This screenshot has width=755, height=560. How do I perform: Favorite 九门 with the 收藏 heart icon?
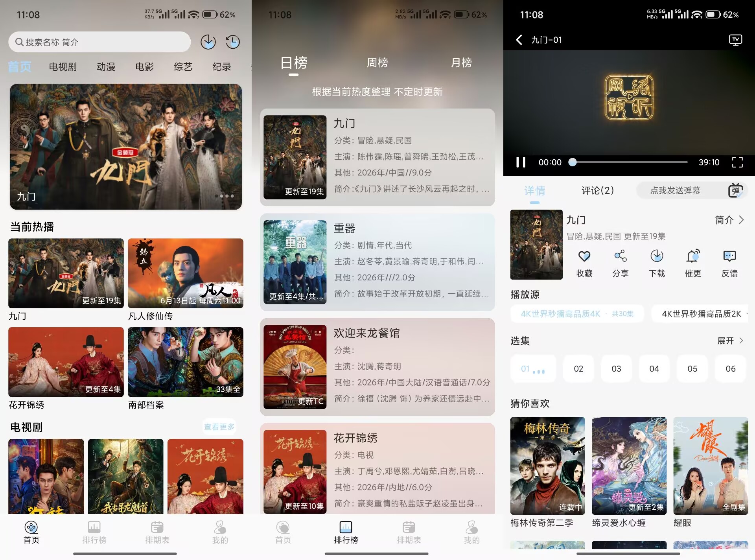(x=584, y=256)
